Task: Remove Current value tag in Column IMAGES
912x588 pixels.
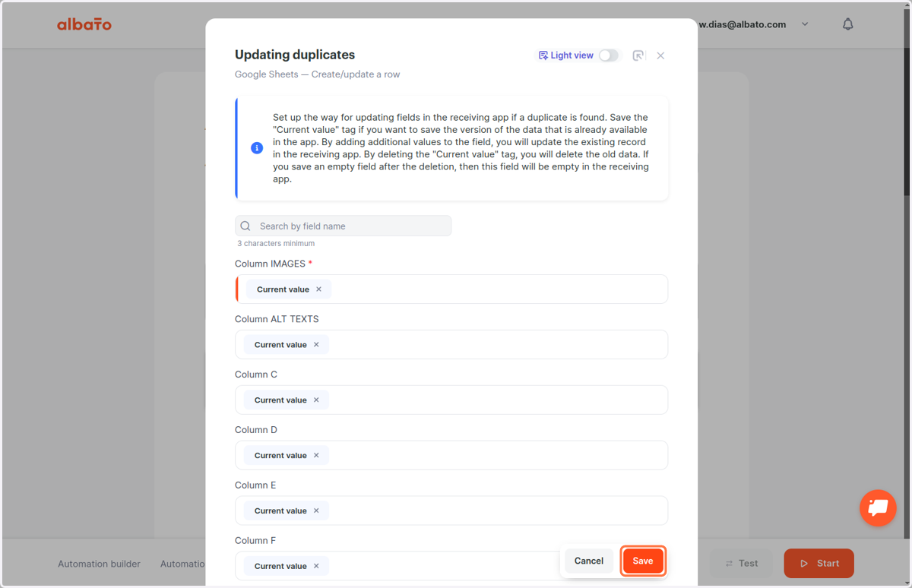Action: (x=318, y=289)
